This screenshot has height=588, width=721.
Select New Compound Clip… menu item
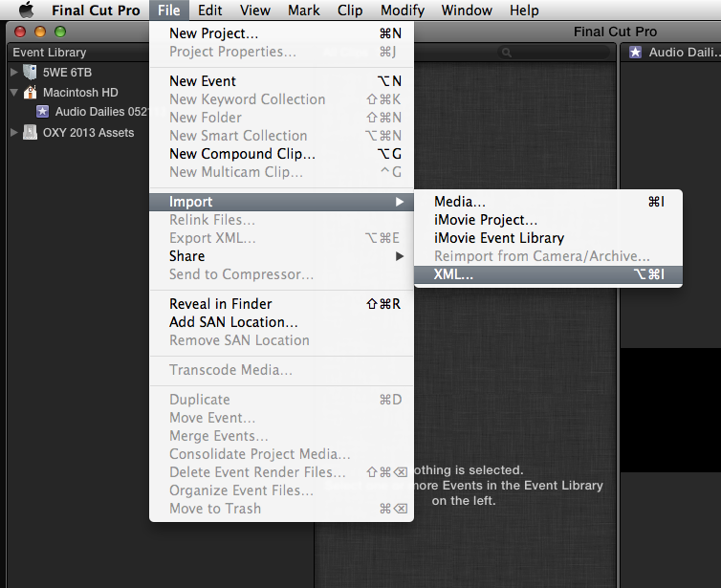[281, 154]
